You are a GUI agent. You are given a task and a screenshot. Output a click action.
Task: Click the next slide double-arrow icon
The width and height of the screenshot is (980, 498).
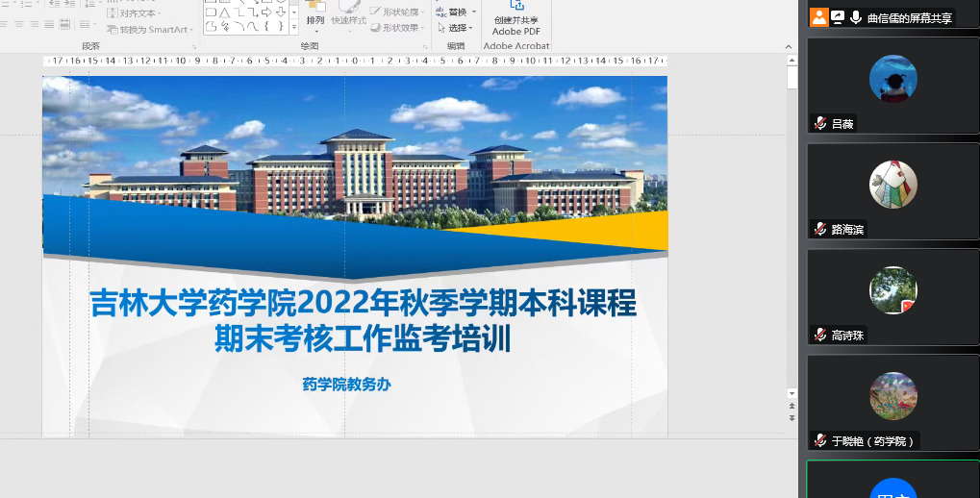(x=792, y=418)
